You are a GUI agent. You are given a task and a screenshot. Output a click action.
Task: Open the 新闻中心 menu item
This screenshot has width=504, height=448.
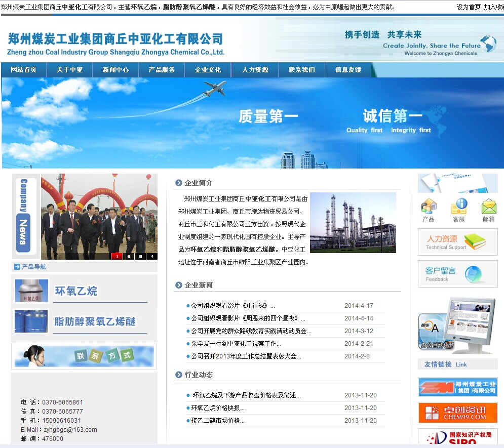(x=115, y=70)
